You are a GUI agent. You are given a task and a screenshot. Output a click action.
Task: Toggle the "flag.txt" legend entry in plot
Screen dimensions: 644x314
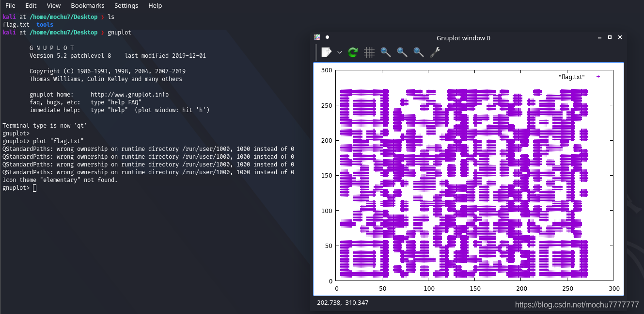[580, 77]
